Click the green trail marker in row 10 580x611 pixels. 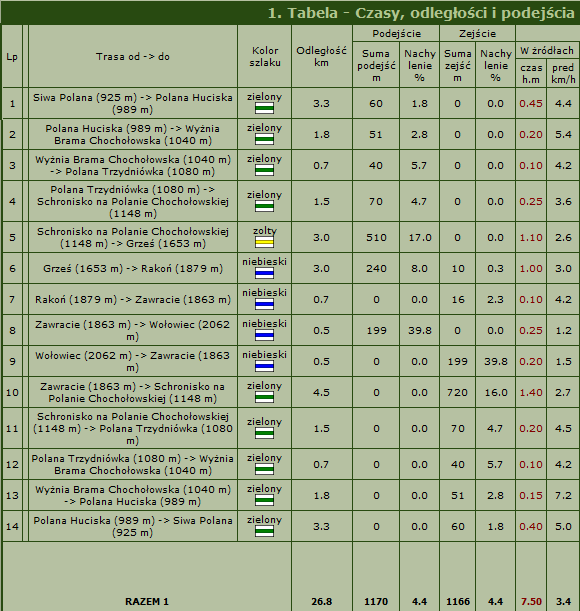[x=264, y=397]
